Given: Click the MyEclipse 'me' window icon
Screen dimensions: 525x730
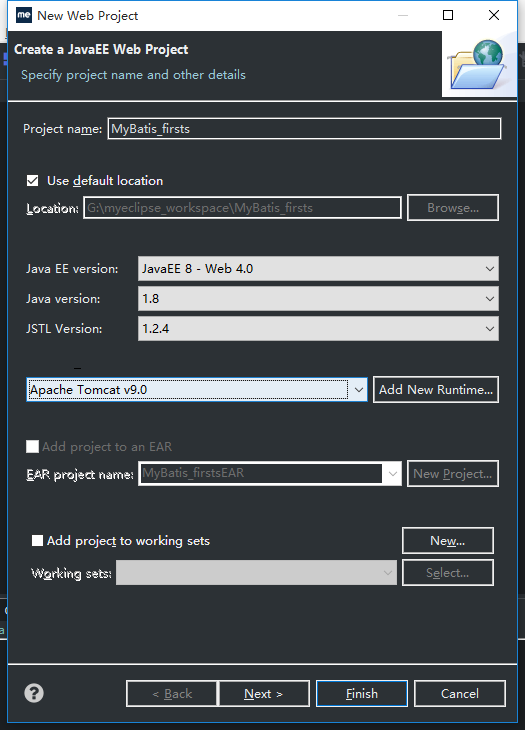Looking at the screenshot, I should (x=24, y=15).
